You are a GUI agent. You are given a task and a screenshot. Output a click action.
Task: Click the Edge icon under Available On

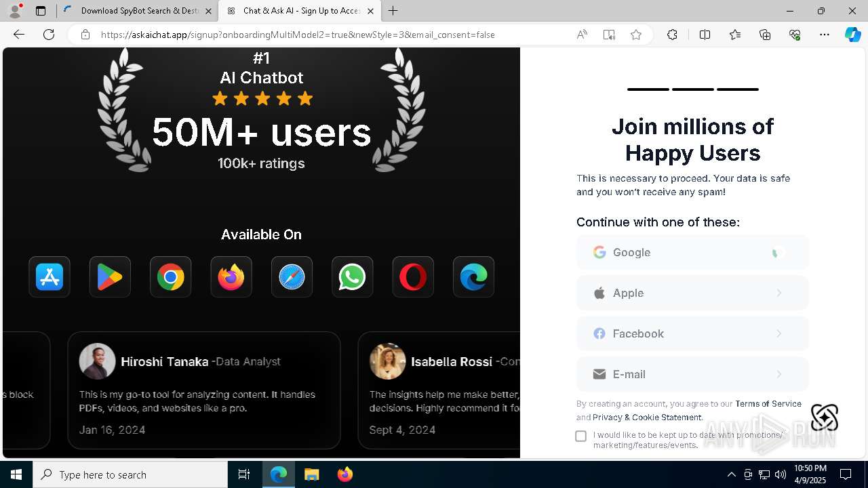[473, 277]
